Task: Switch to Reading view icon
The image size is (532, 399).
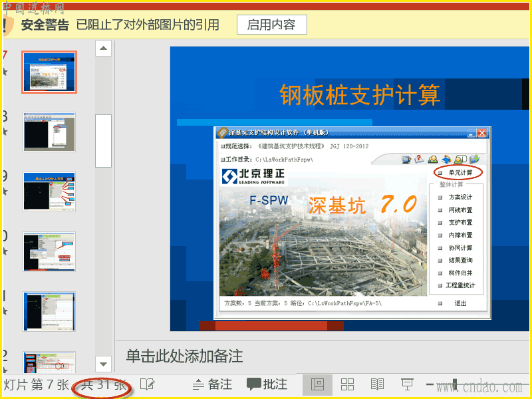Action: click(x=377, y=385)
